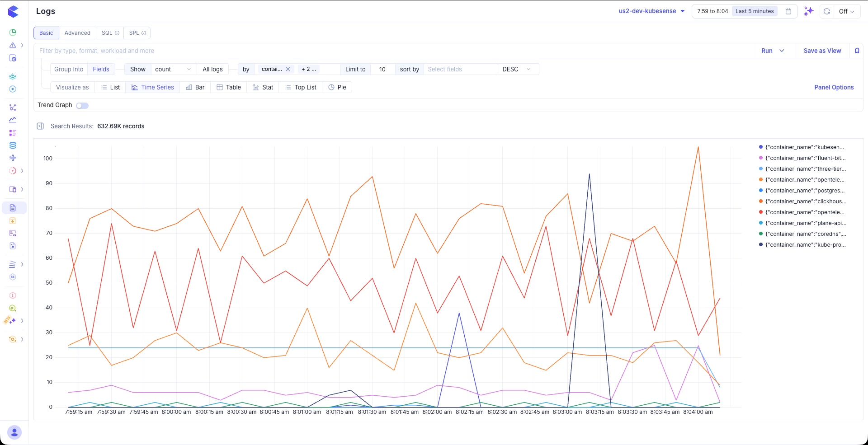
Task: Switch to the SQL query tab
Action: click(x=110, y=33)
